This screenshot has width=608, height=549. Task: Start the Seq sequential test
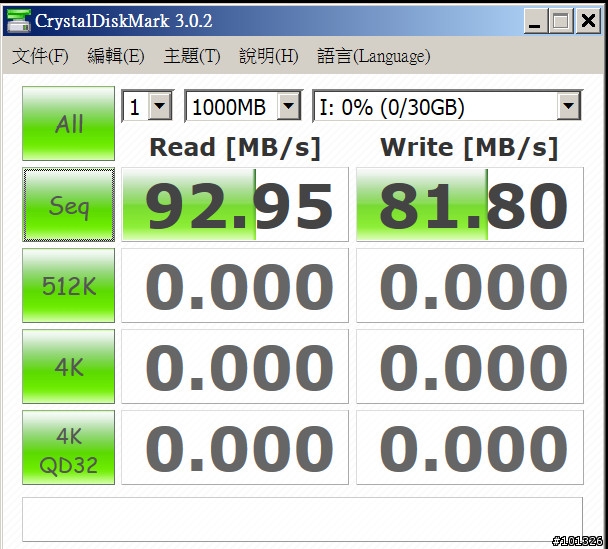click(x=69, y=204)
